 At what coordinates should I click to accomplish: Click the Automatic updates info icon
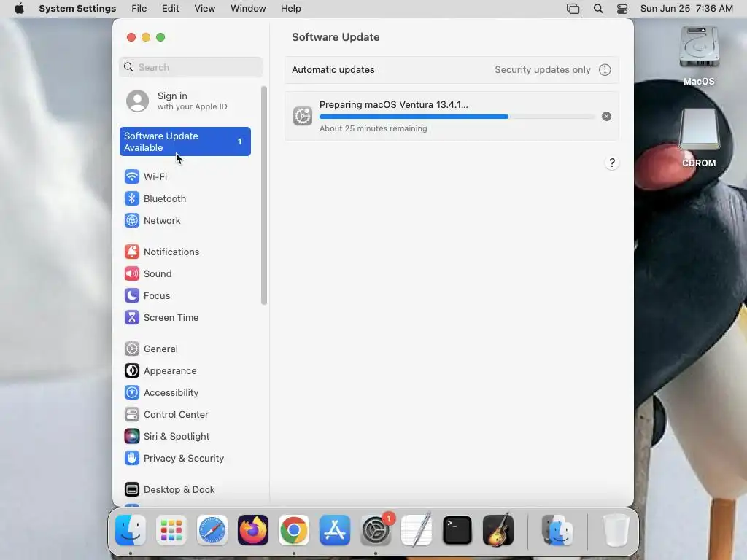tap(605, 70)
